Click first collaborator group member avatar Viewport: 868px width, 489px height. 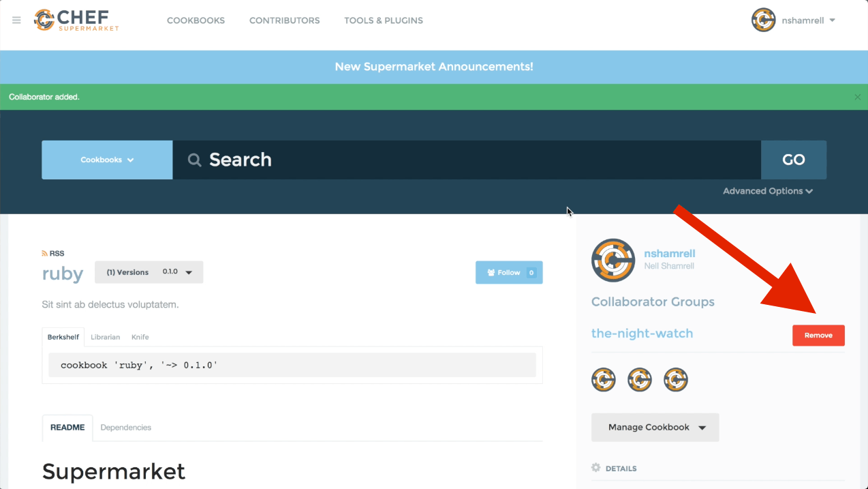click(x=604, y=380)
